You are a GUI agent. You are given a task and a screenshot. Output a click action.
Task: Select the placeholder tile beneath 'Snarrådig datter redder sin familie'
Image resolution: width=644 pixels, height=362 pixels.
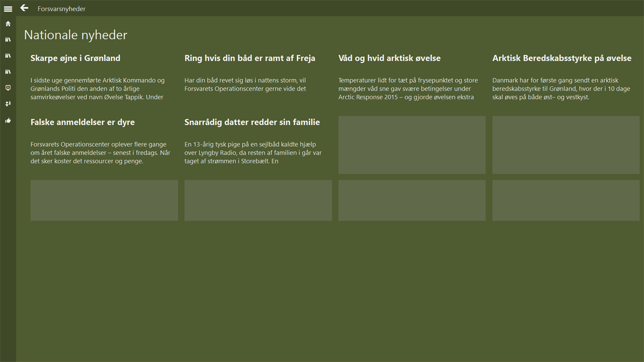258,200
